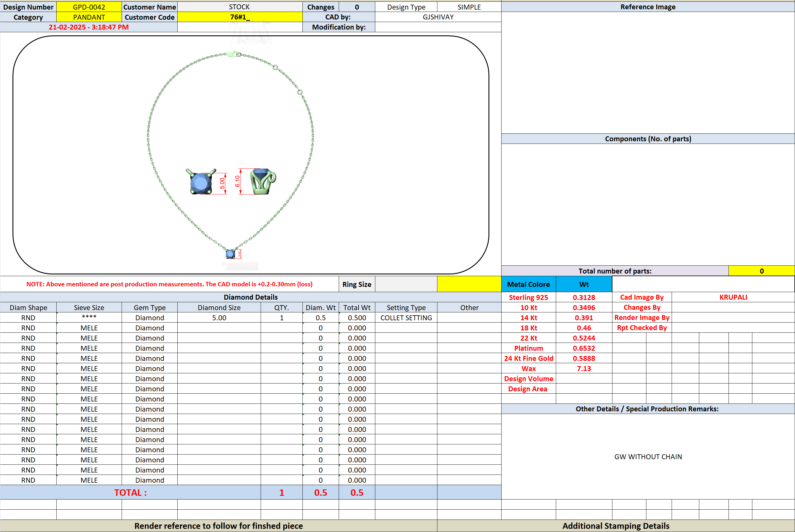Image resolution: width=795 pixels, height=532 pixels.
Task: Select the COLLET SETTING cell
Action: [406, 318]
